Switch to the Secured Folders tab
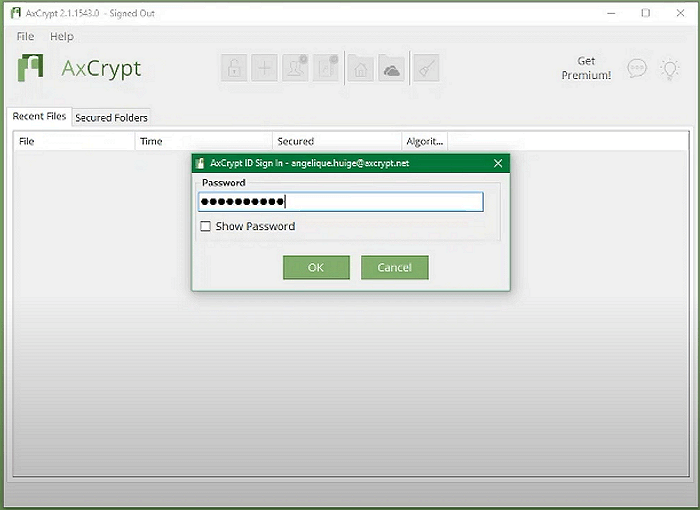This screenshot has height=510, width=700. [x=112, y=117]
